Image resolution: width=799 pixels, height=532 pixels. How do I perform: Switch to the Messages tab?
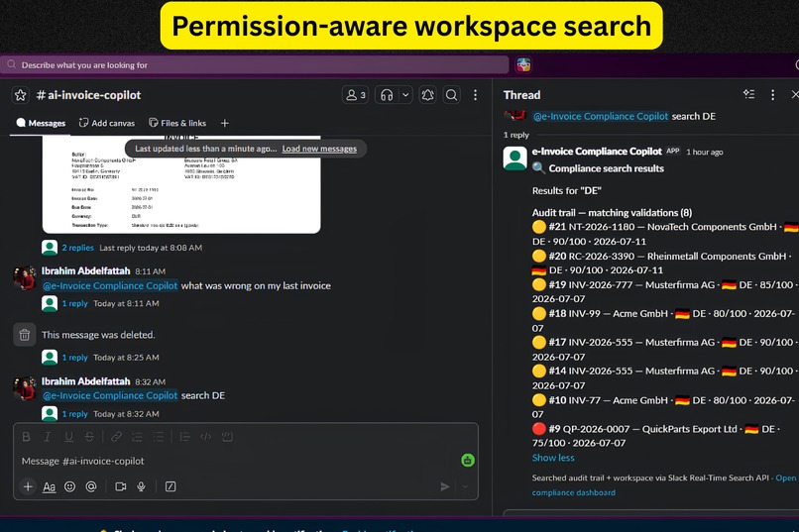(41, 123)
